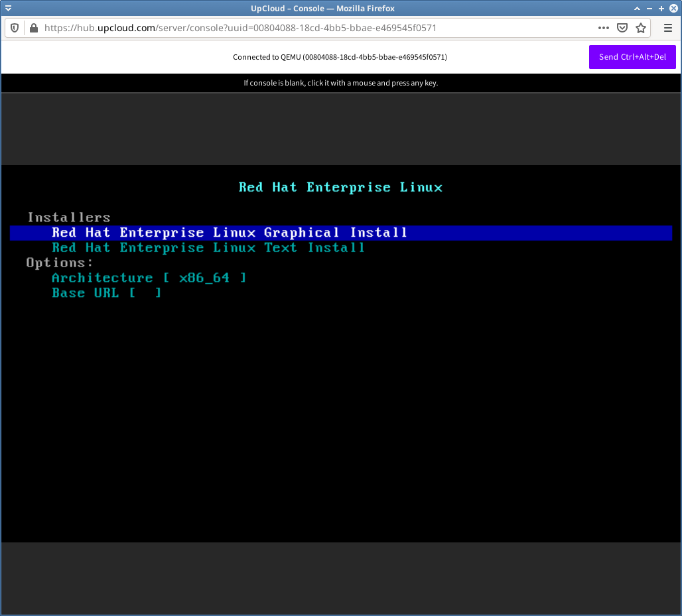Image resolution: width=682 pixels, height=616 pixels.
Task: Open the page actions three-dot menu
Action: [603, 28]
